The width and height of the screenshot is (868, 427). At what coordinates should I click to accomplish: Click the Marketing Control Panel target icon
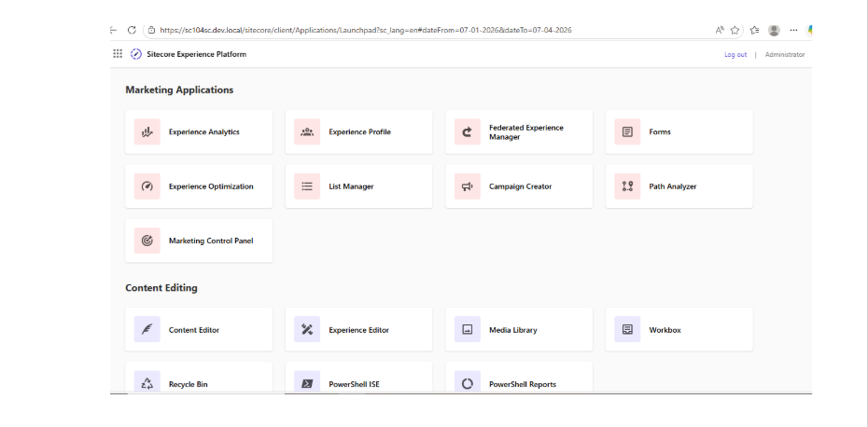point(147,241)
